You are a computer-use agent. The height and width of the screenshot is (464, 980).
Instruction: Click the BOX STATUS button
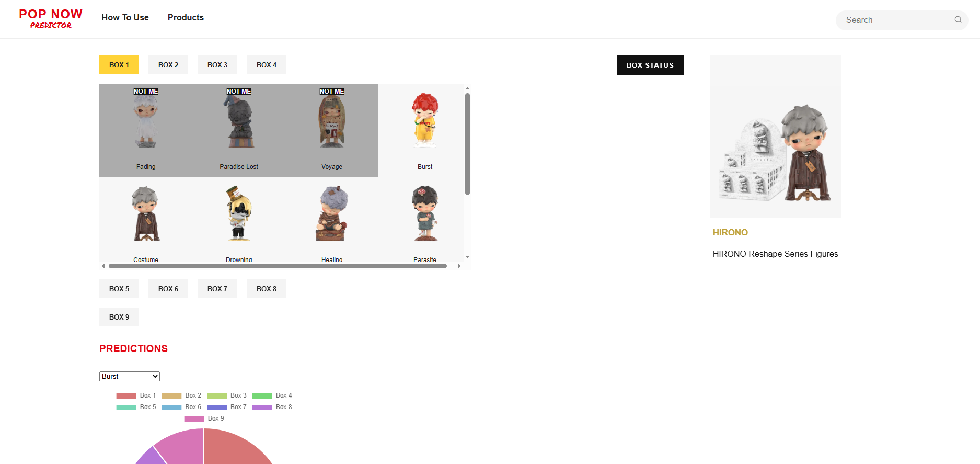pos(650,65)
